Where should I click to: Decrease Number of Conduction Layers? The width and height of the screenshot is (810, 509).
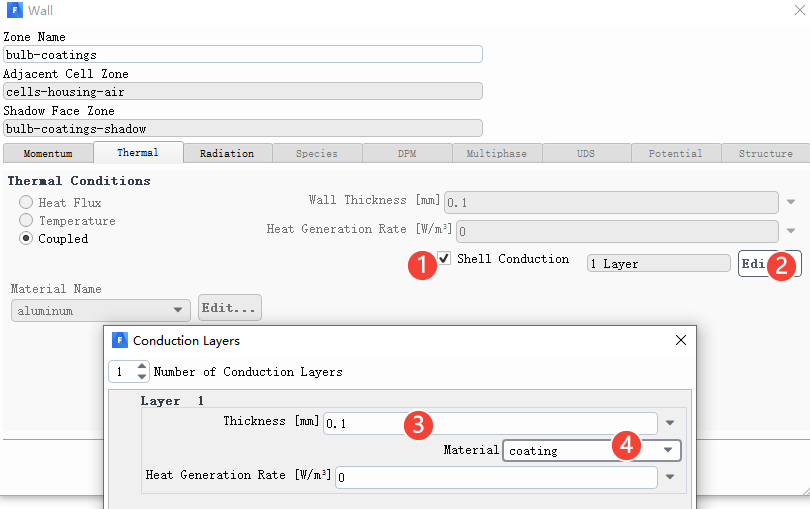(142, 377)
